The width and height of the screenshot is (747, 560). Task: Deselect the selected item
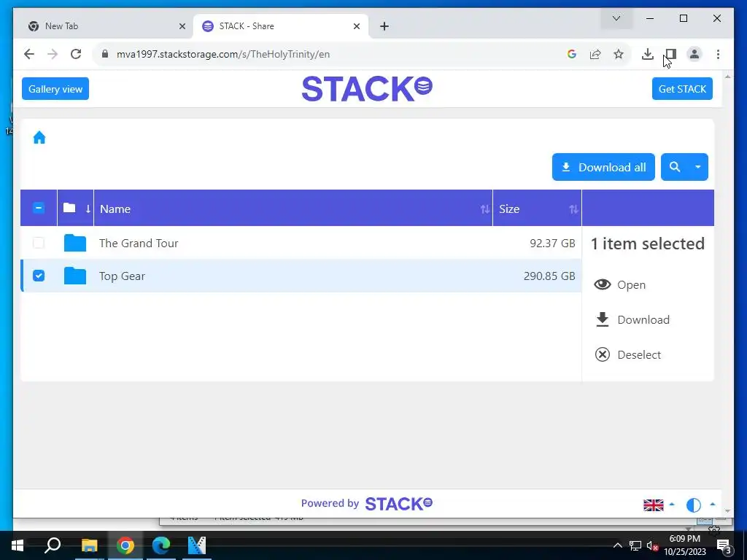(x=628, y=355)
